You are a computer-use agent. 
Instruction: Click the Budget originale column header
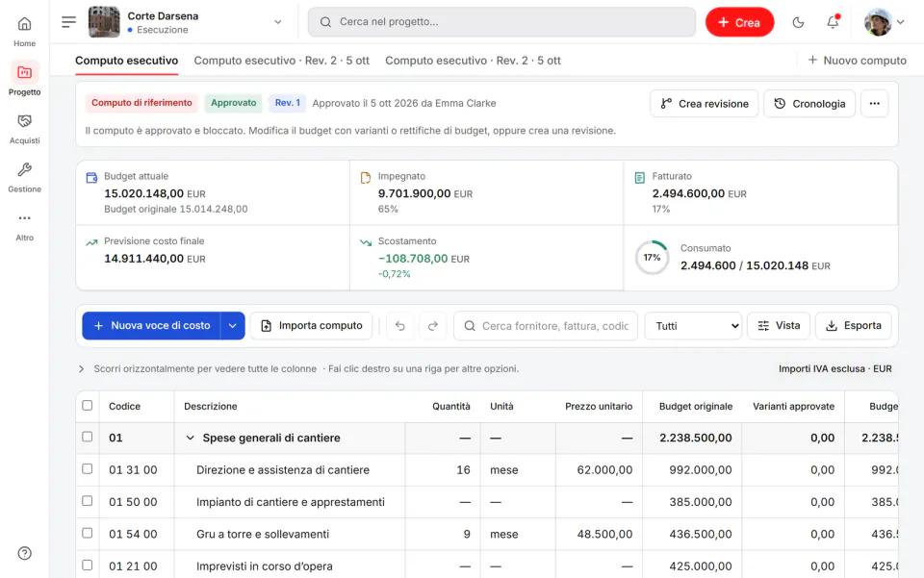(695, 407)
